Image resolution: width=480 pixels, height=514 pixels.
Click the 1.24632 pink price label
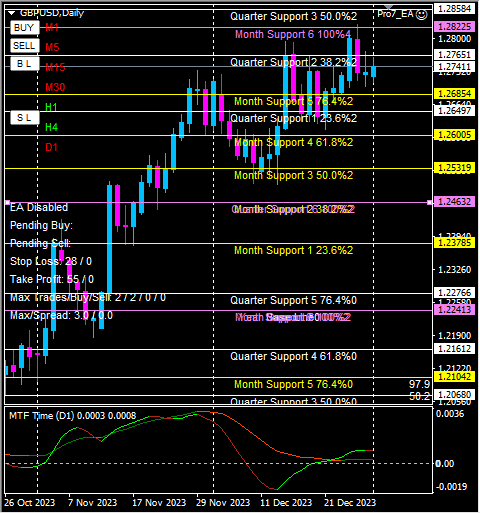[455, 202]
